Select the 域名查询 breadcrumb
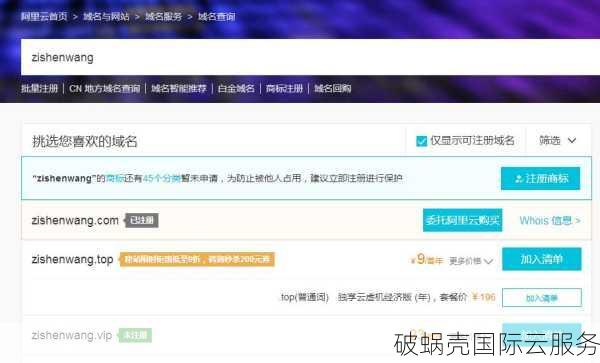The height and width of the screenshot is (363, 600). [217, 16]
